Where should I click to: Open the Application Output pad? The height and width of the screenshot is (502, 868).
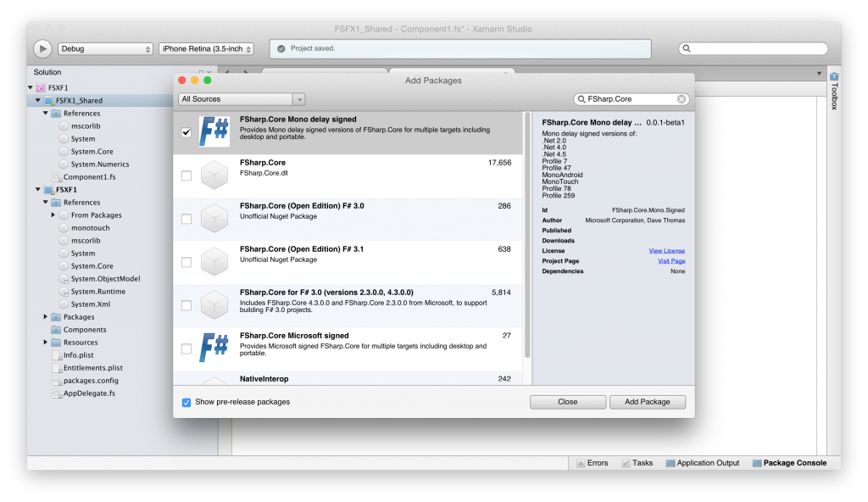click(x=703, y=463)
